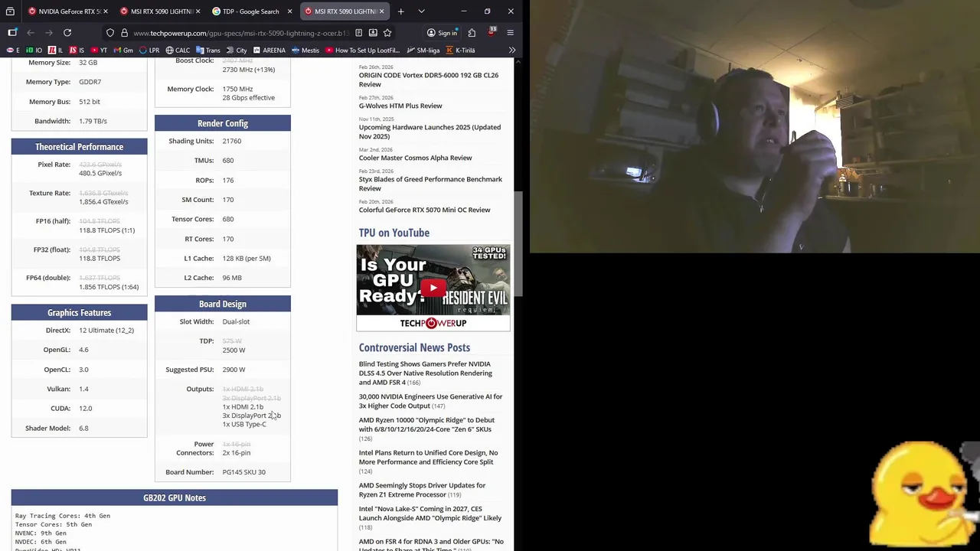Viewport: 980px width, 551px height.
Task: Play the Is Your GPU Ready video
Action: point(433,288)
